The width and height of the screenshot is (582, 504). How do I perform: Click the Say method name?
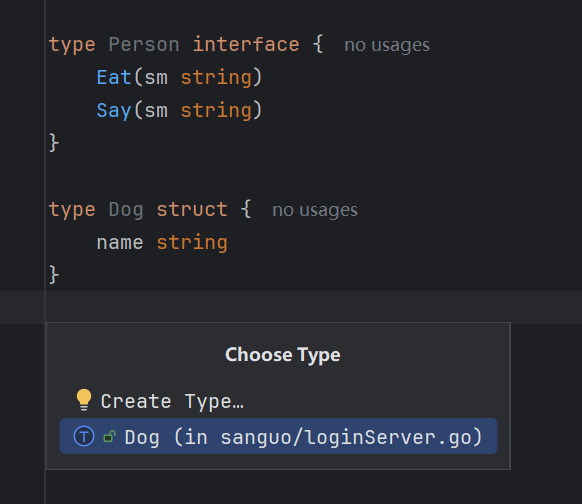114,111
